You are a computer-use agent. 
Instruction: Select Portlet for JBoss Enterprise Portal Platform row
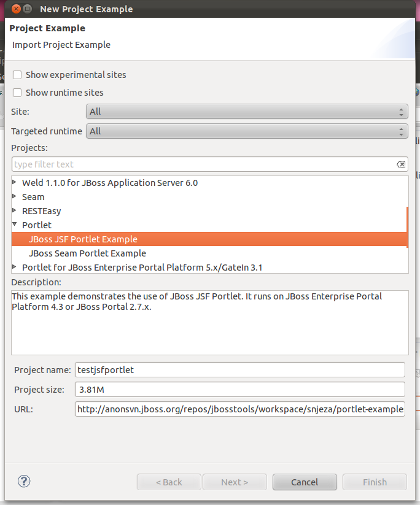[x=209, y=268]
